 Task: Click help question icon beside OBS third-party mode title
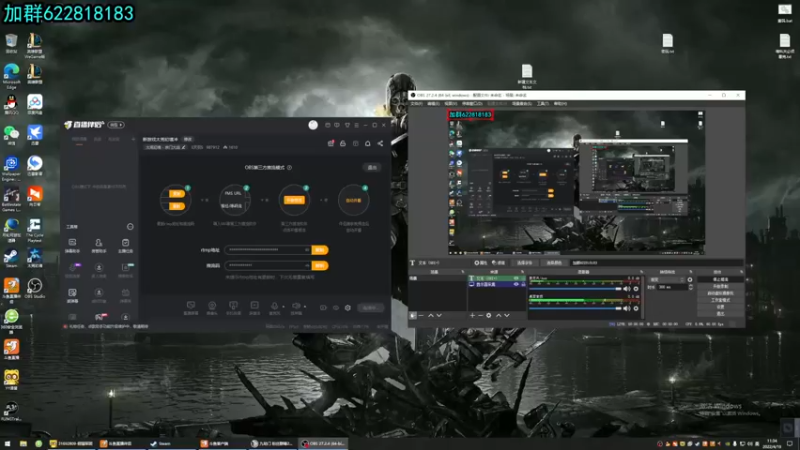coord(289,167)
